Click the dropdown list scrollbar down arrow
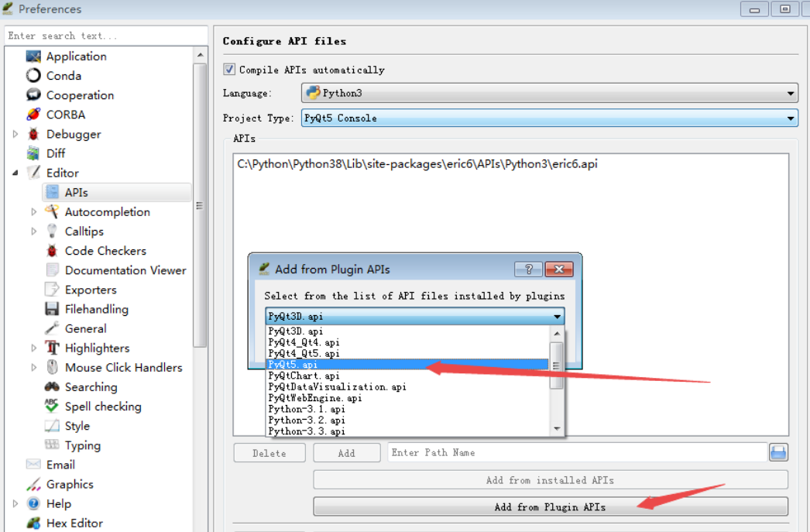 point(557,428)
